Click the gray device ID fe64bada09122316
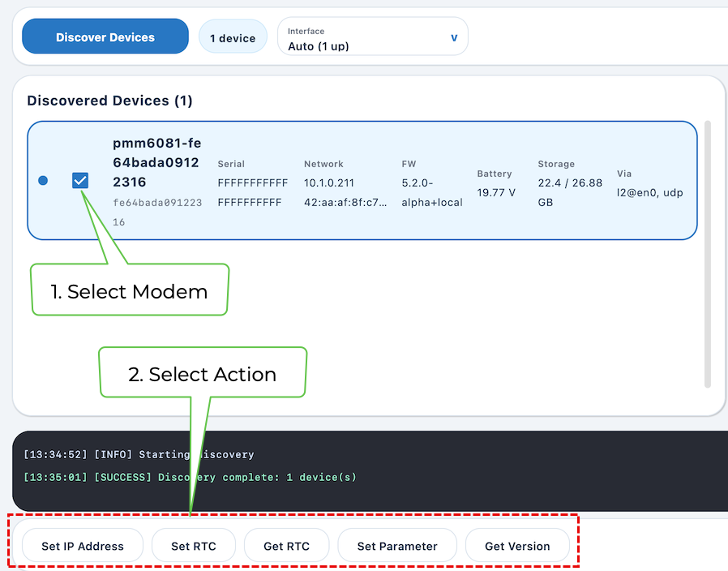 click(157, 213)
